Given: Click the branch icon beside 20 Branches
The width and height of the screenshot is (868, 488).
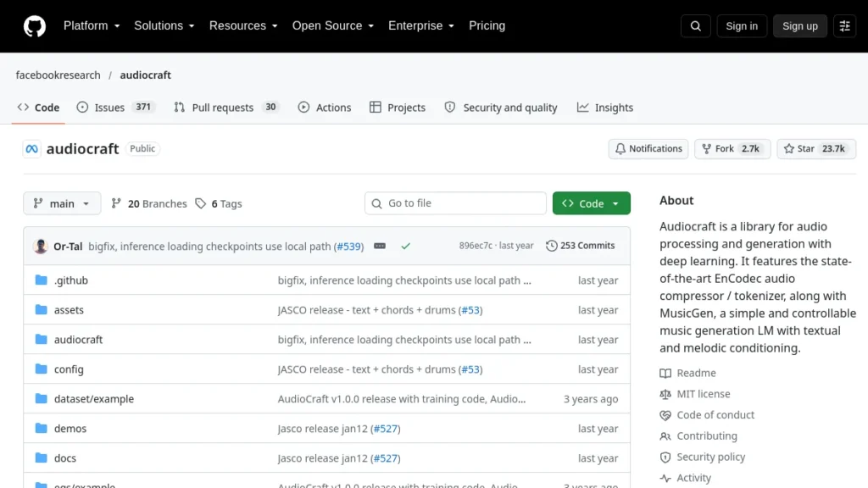Looking at the screenshot, I should (x=115, y=203).
